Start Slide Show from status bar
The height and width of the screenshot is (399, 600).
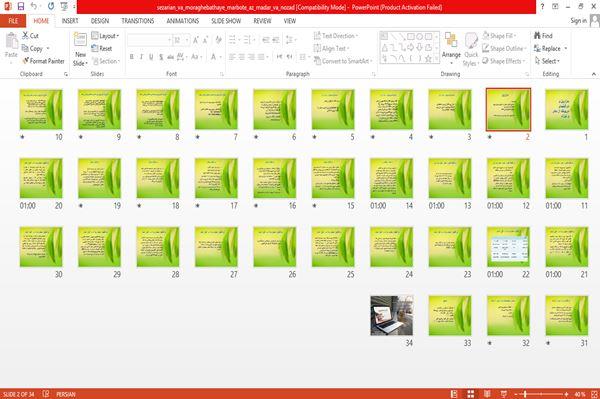click(x=504, y=394)
